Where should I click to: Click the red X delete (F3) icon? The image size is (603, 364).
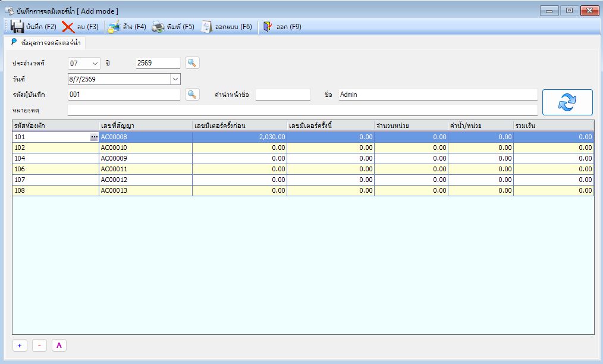[68, 27]
